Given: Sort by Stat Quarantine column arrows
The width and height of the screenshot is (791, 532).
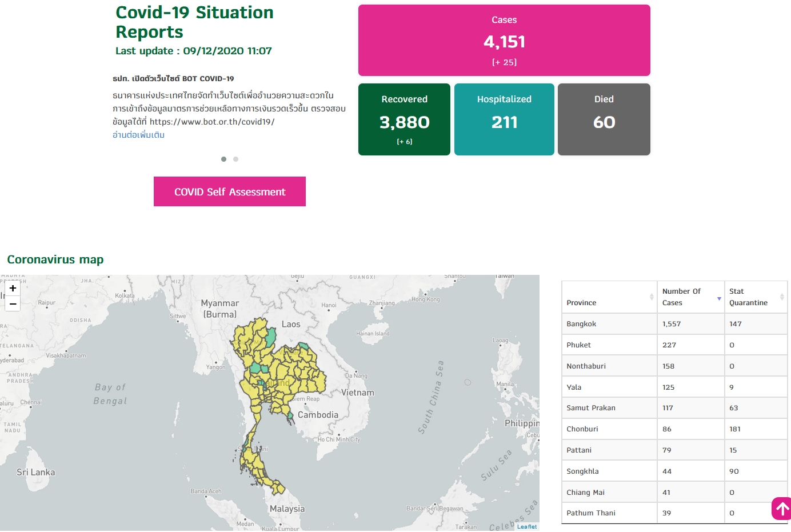Looking at the screenshot, I should [x=782, y=297].
